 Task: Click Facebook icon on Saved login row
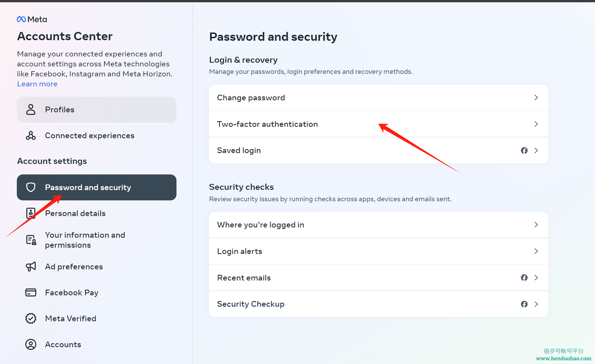pyautogui.click(x=524, y=151)
